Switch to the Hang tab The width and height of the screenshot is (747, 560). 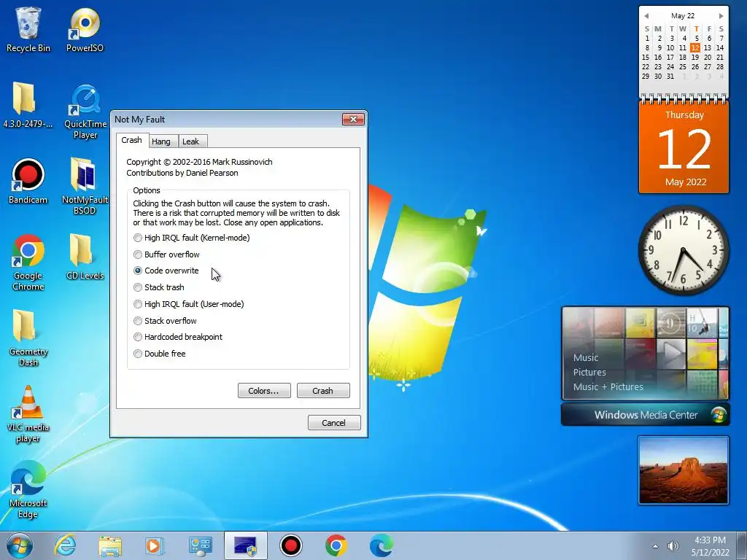[x=161, y=141]
